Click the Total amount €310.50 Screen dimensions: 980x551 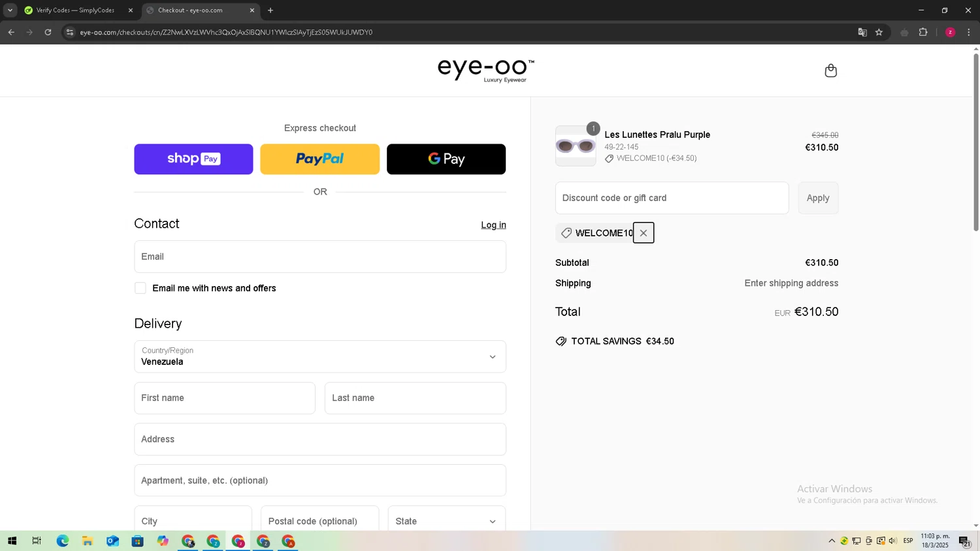[x=816, y=312]
